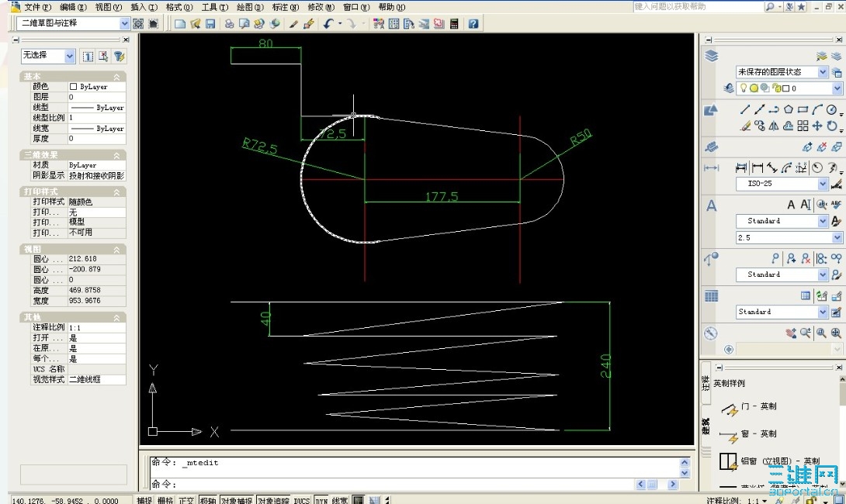Select the Arc tool in dashboard
The height and width of the screenshot is (504, 846).
(x=817, y=109)
